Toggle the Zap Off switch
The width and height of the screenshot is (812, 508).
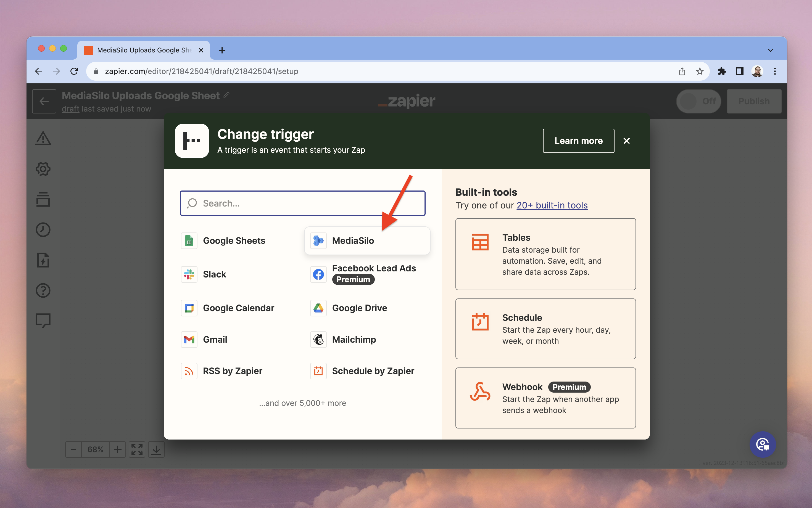pyautogui.click(x=698, y=101)
